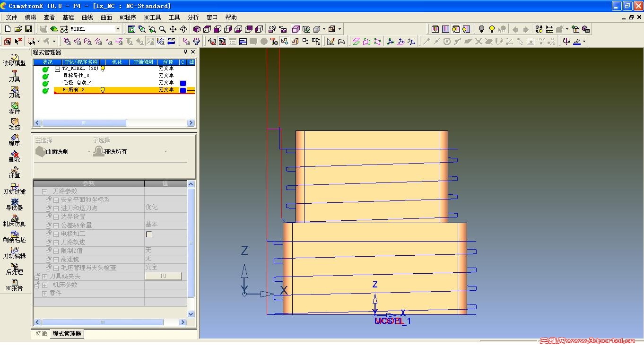This screenshot has height=347, width=644.
Task: Click the tool value button showing 10
Action: point(163,276)
